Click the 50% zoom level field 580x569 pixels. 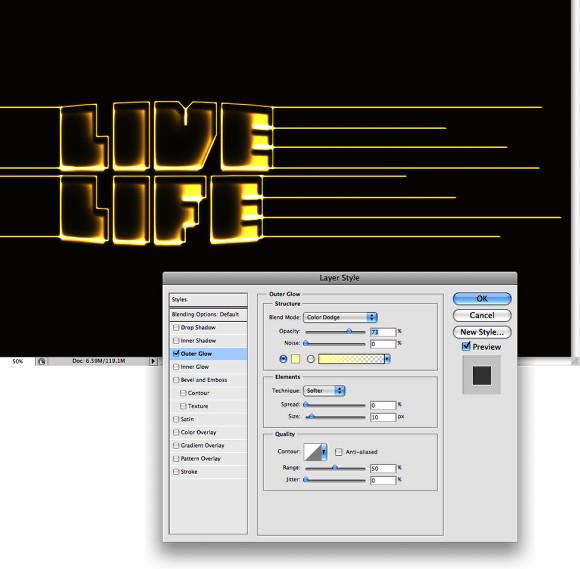[17, 361]
